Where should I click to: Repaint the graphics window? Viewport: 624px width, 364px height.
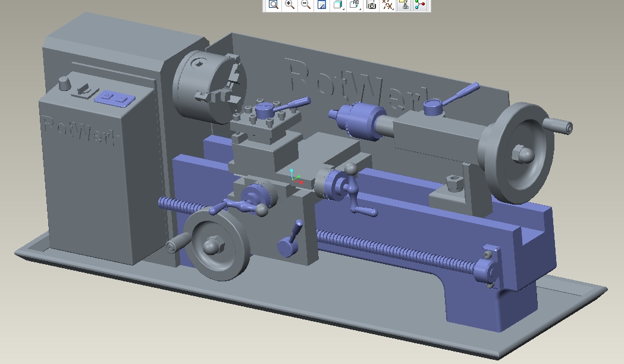(322, 5)
